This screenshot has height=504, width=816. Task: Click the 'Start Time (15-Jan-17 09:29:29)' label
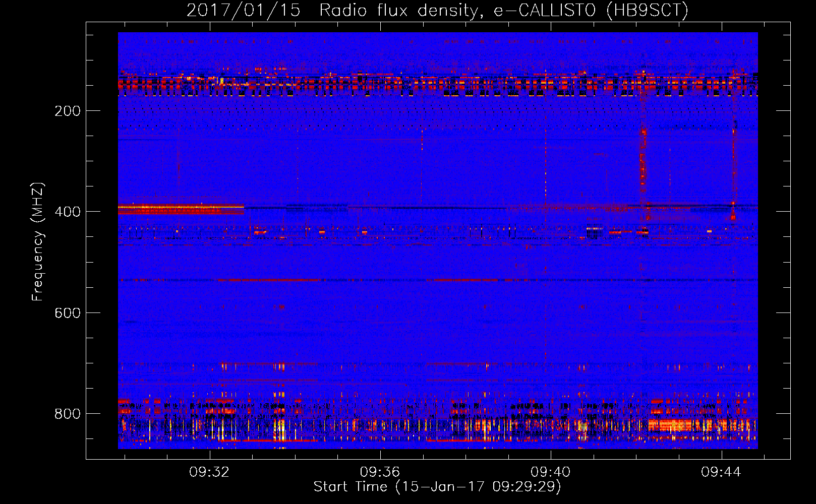point(437,487)
